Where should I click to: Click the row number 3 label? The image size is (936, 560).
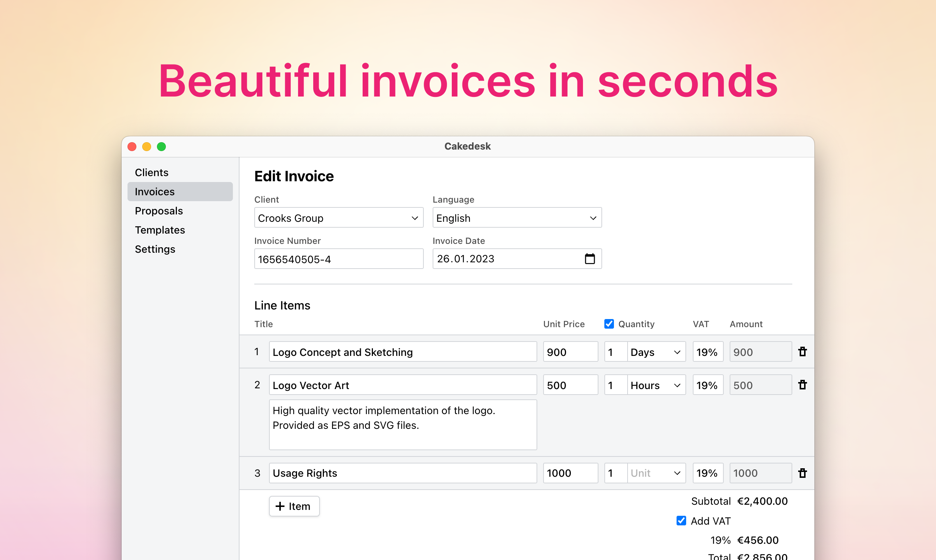click(x=257, y=473)
